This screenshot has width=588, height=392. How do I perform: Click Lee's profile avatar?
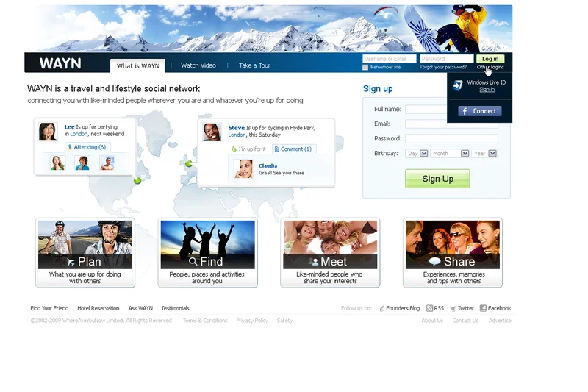(x=48, y=132)
